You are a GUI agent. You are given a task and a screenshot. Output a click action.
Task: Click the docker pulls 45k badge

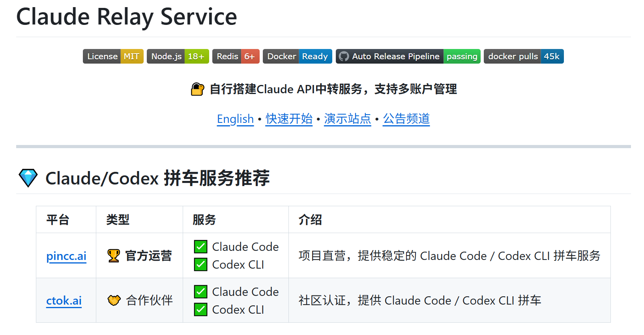tap(524, 56)
